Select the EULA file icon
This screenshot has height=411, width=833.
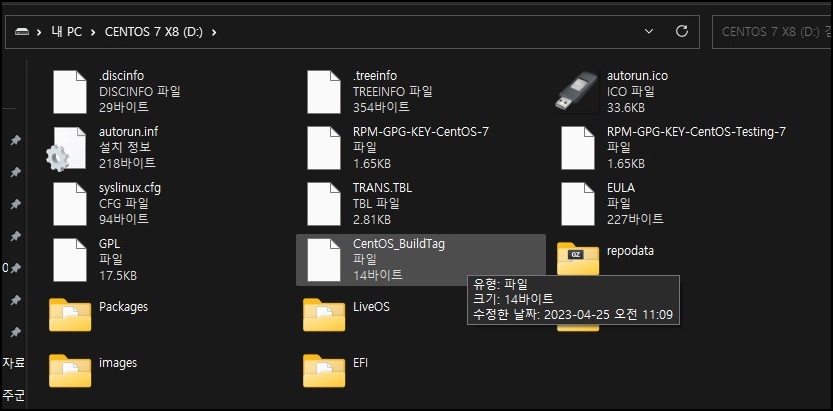pyautogui.click(x=577, y=204)
